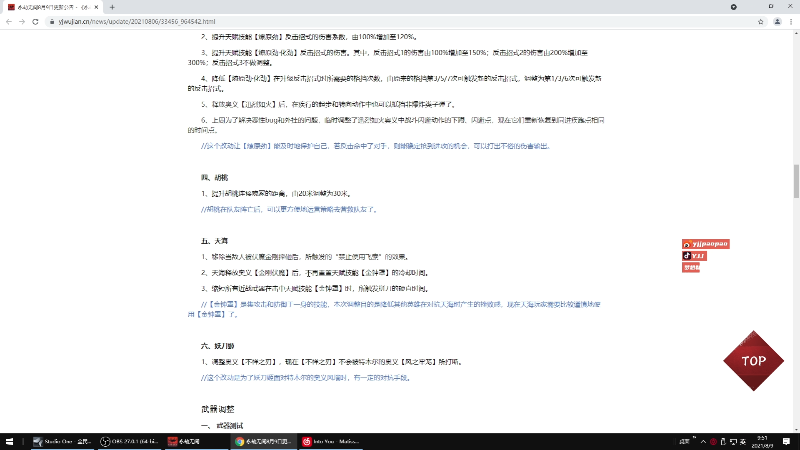This screenshot has width=800, height=450.
Task: Maximize or restore the Chrome window
Action: point(771,7)
